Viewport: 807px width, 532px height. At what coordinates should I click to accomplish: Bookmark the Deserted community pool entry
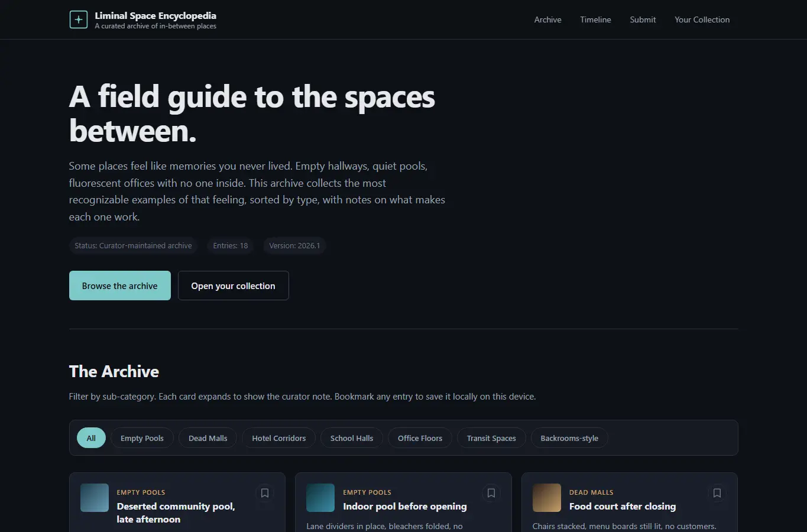[x=265, y=493]
